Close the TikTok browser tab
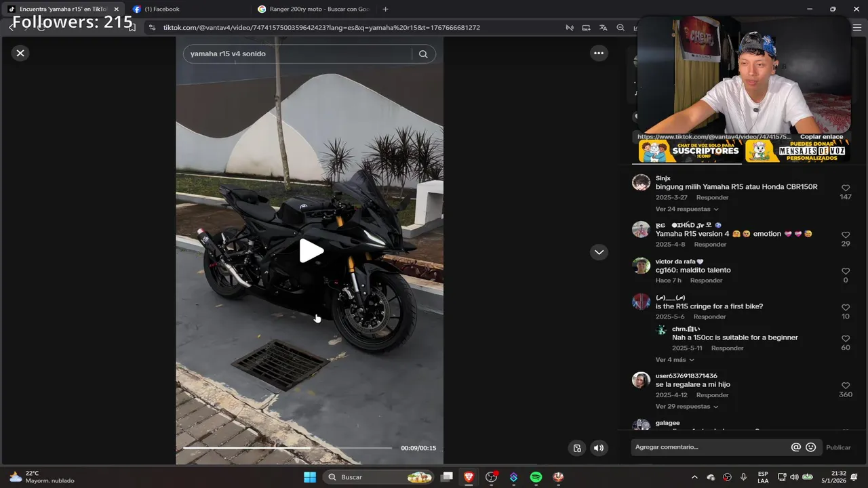 pos(116,9)
